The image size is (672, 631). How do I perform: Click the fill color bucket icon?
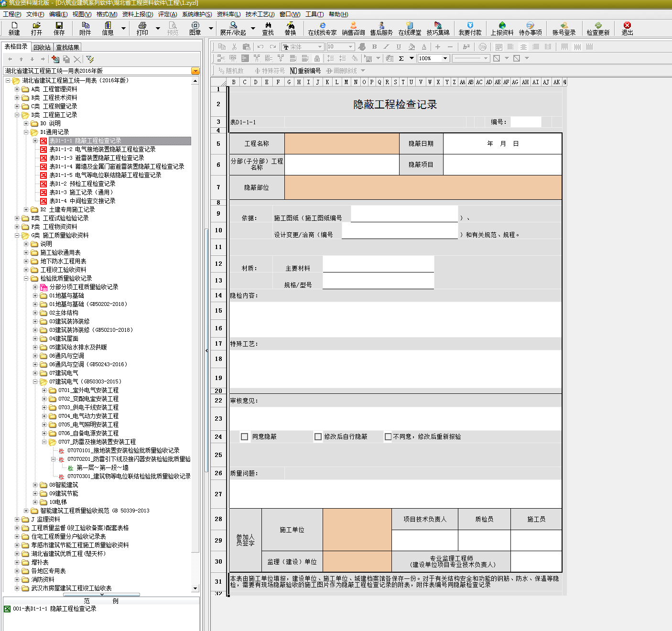(x=412, y=47)
